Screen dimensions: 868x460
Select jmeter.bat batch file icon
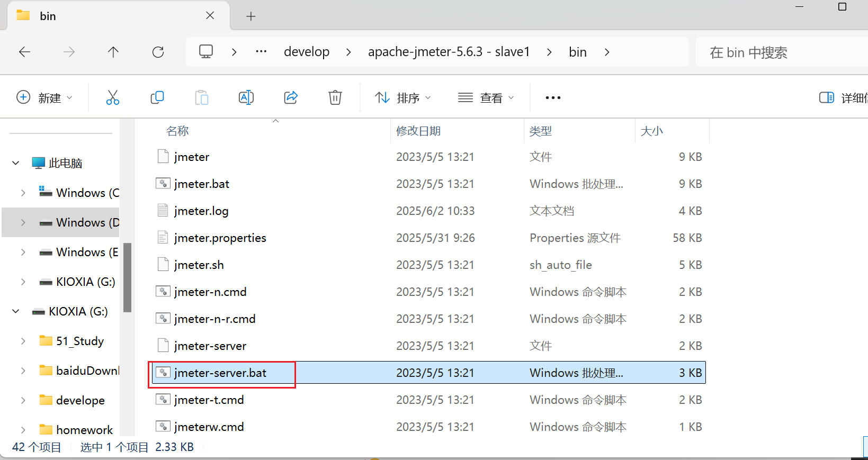(163, 184)
